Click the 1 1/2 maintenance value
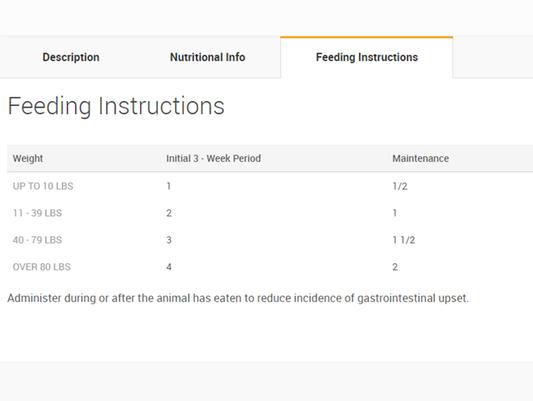This screenshot has height=401, width=533. click(x=404, y=240)
